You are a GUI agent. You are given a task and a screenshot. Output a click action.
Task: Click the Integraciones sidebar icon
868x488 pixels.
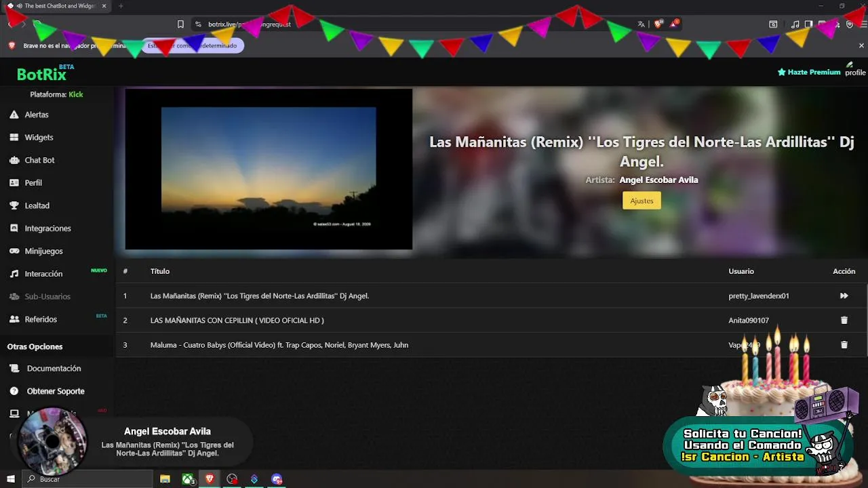point(14,228)
